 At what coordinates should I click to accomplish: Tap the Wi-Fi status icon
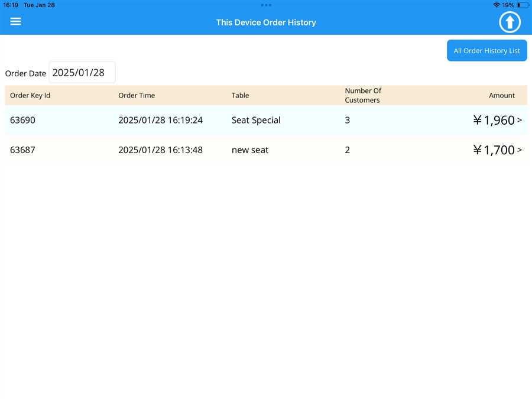point(496,5)
